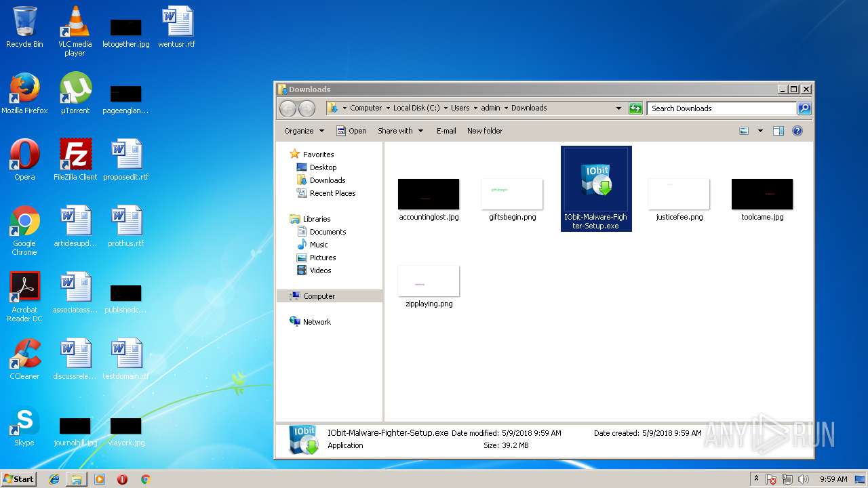Screen dimensions: 868x488
Task: Open CCleaner desktop shortcut
Action: pyautogui.click(x=24, y=360)
